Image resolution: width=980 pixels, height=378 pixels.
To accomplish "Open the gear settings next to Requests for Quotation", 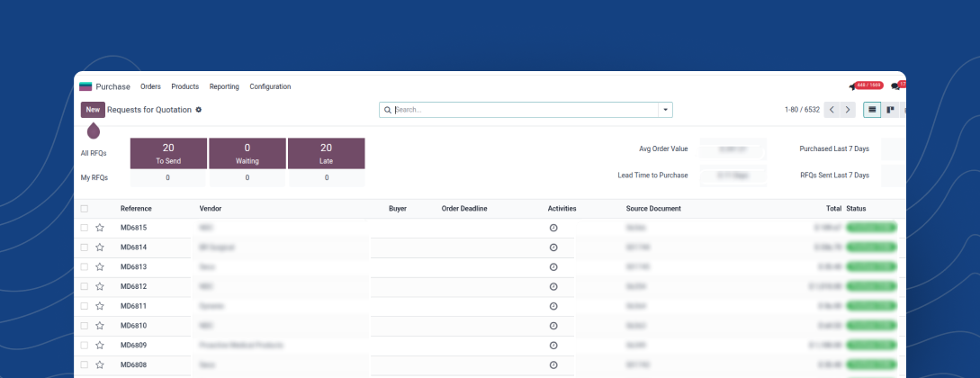I will pyautogui.click(x=199, y=110).
